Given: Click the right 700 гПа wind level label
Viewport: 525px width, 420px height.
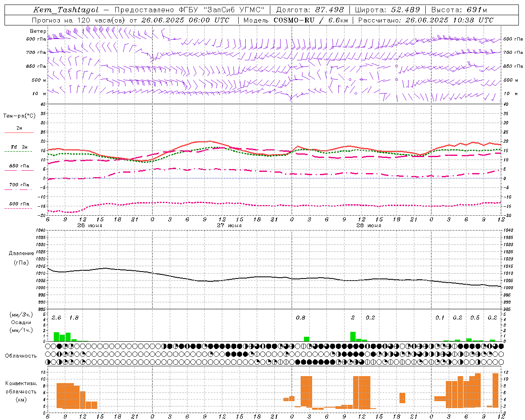Looking at the screenshot, I should coord(513,52).
